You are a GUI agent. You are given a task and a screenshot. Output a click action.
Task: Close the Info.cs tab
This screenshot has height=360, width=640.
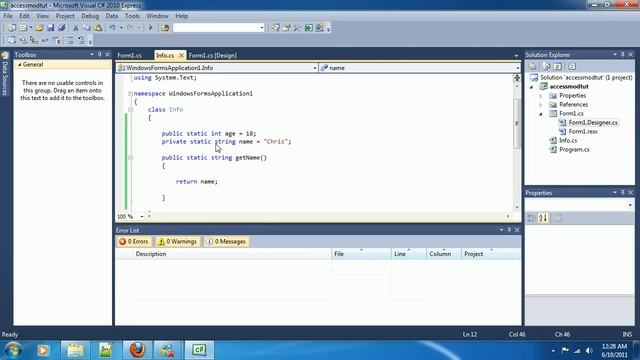(x=181, y=55)
